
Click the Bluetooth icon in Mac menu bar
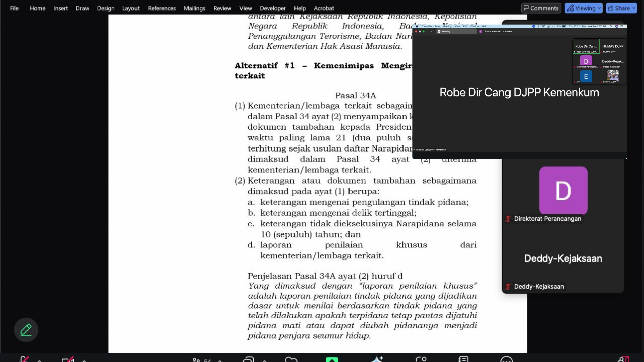point(538,26)
